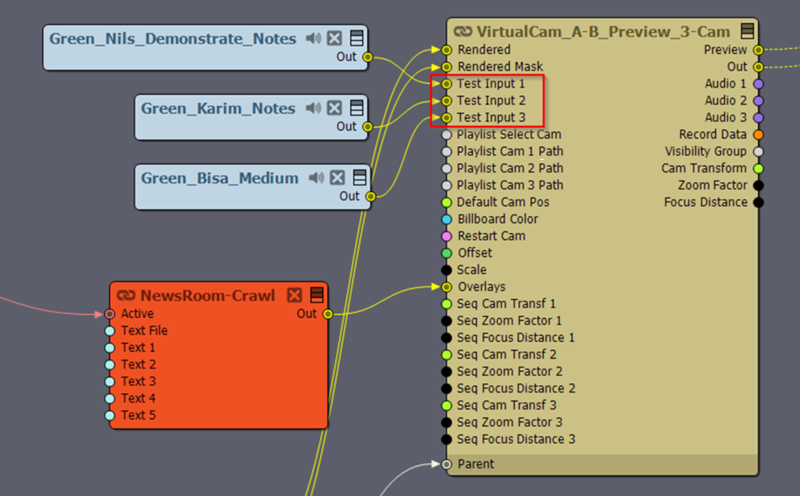Screen dimensions: 800x496
Task: Click the Text File pin on NewsRoom-Crawl
Action: click(x=110, y=331)
